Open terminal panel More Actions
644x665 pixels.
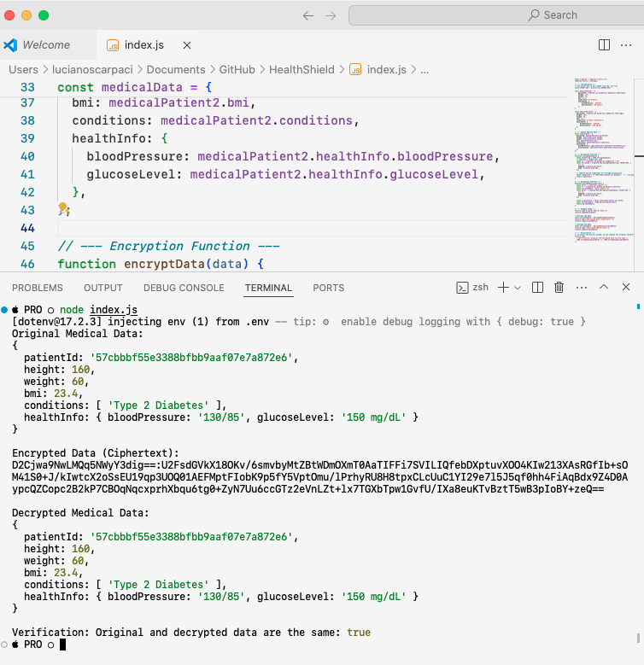(x=582, y=288)
